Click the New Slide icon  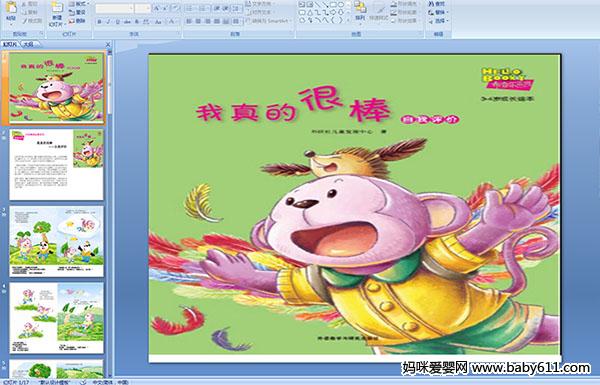click(x=57, y=8)
